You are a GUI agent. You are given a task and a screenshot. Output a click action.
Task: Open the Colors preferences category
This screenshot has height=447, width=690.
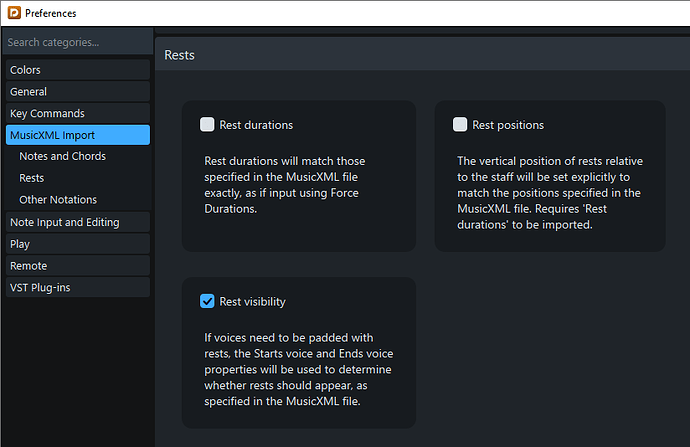(x=76, y=70)
